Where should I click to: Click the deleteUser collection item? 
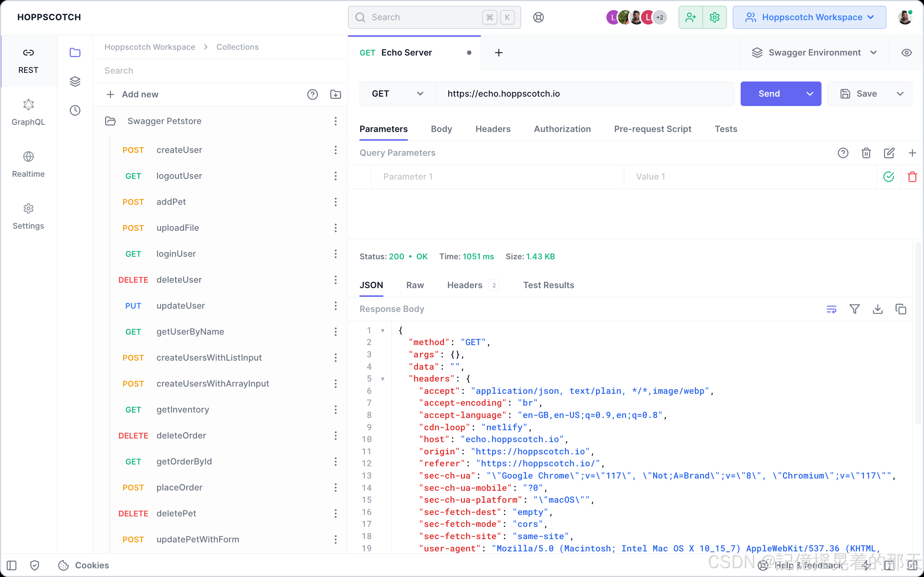point(178,279)
